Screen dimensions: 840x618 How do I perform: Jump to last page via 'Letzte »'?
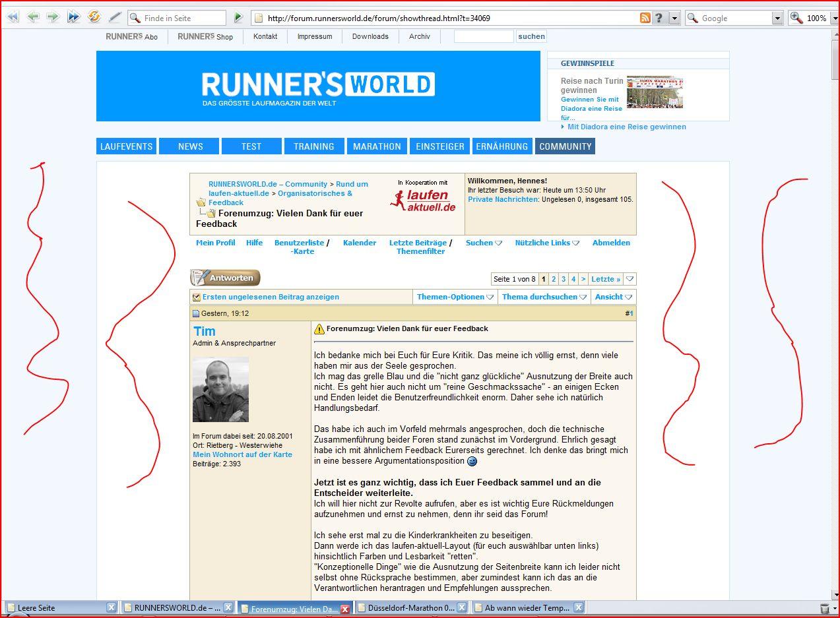[606, 279]
